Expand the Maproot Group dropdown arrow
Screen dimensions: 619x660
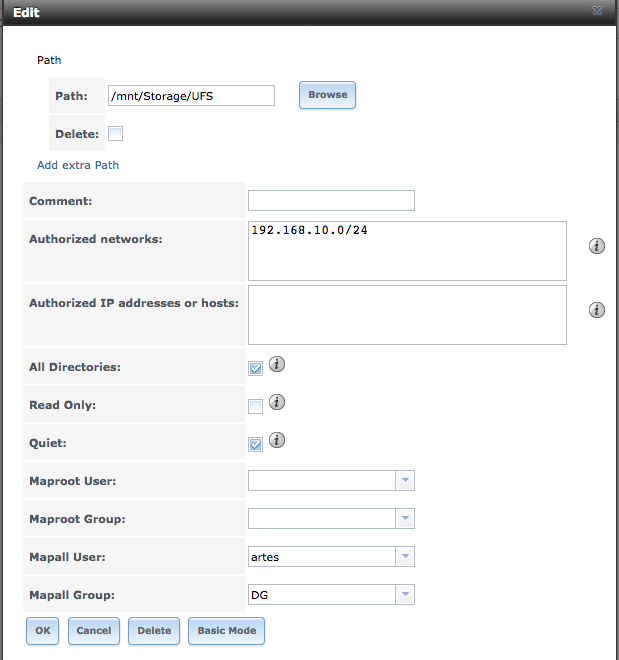click(405, 518)
